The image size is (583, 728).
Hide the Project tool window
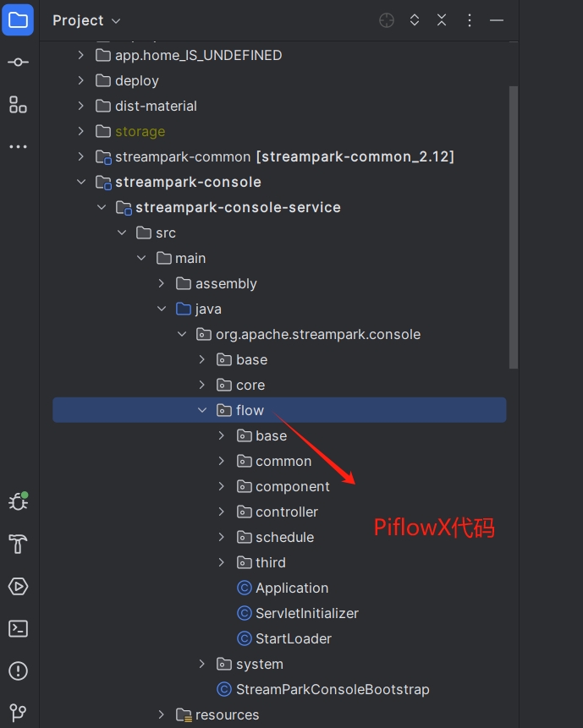click(x=497, y=20)
